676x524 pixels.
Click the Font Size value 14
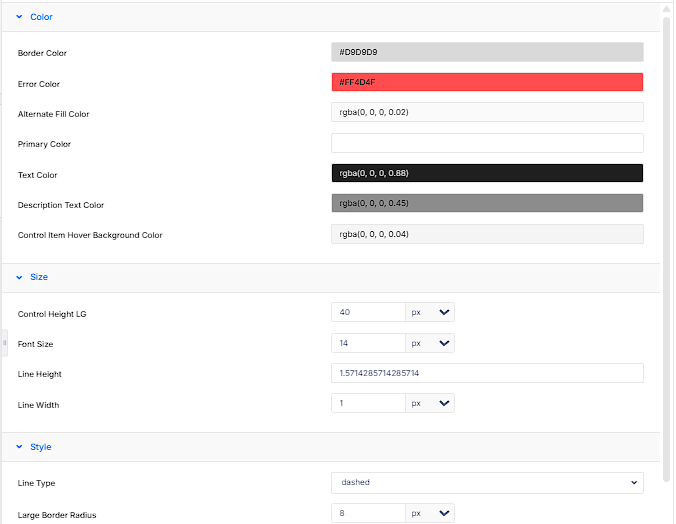click(x=368, y=343)
